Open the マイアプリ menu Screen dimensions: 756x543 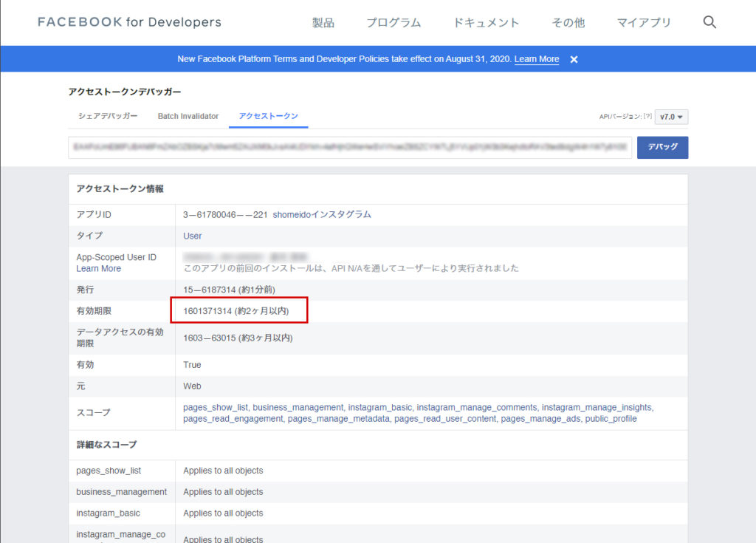[644, 23]
